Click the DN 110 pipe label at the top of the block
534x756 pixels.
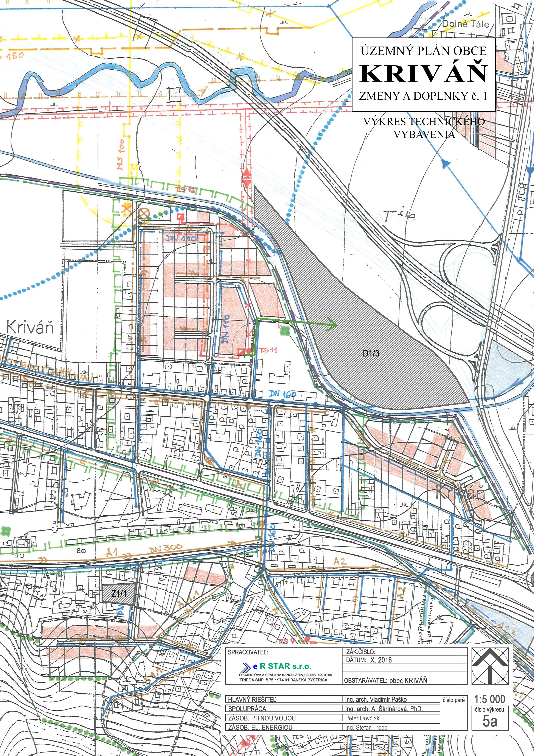(181, 238)
